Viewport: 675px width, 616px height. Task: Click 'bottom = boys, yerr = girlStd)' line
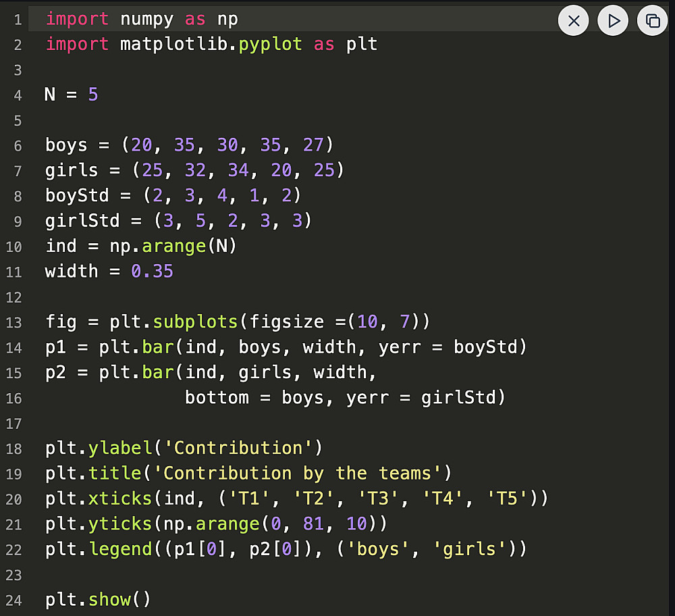pos(345,398)
